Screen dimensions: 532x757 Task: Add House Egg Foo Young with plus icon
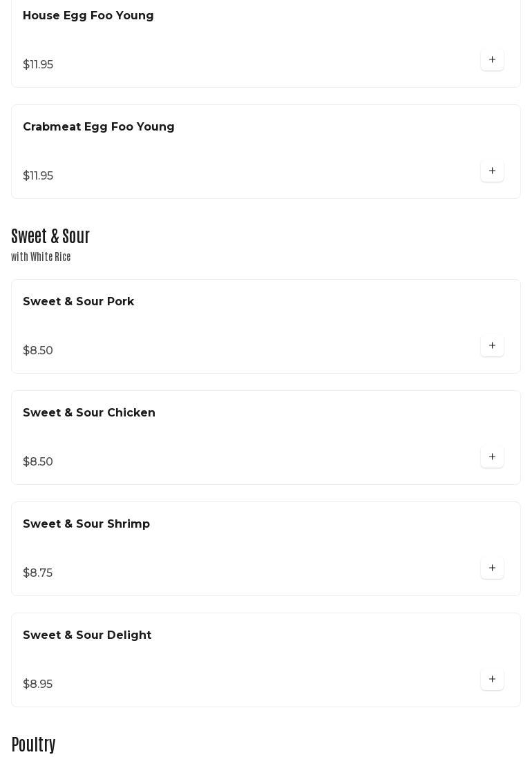[492, 60]
